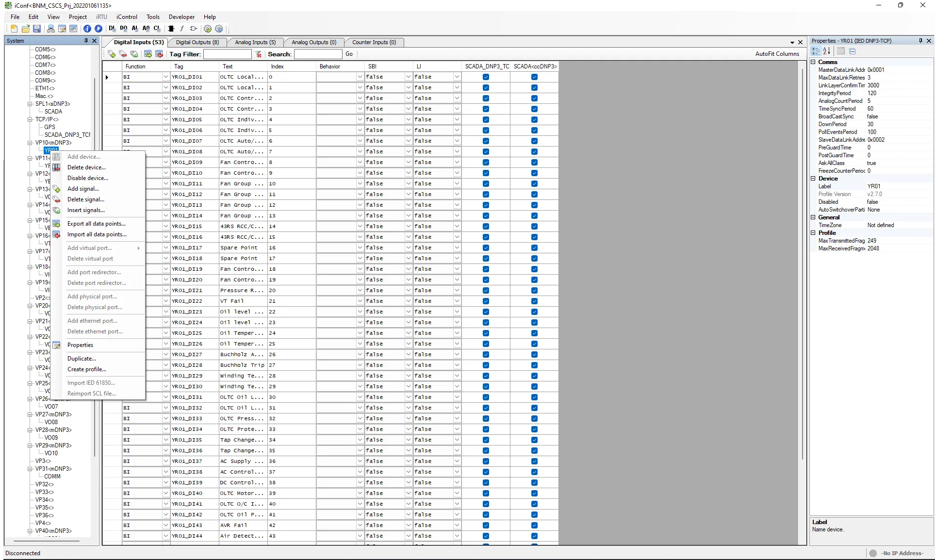Click the remove tag icon with red minus

click(123, 54)
